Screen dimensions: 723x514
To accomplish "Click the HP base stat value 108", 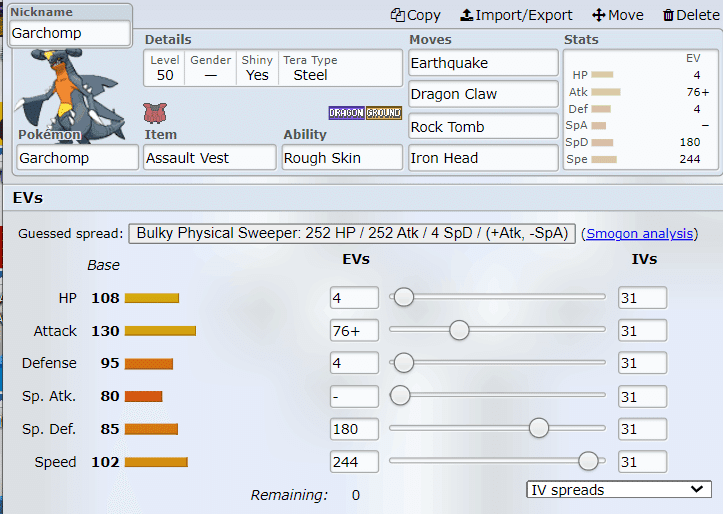I will coord(106,298).
